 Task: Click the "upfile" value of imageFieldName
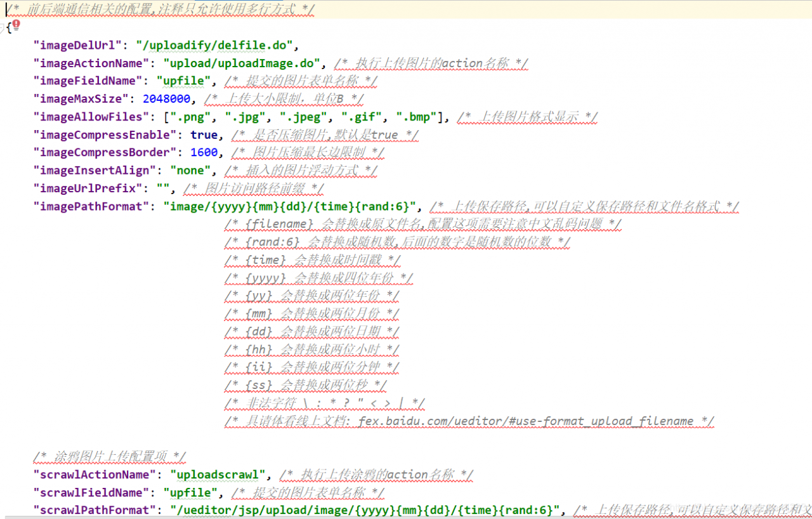coord(184,81)
